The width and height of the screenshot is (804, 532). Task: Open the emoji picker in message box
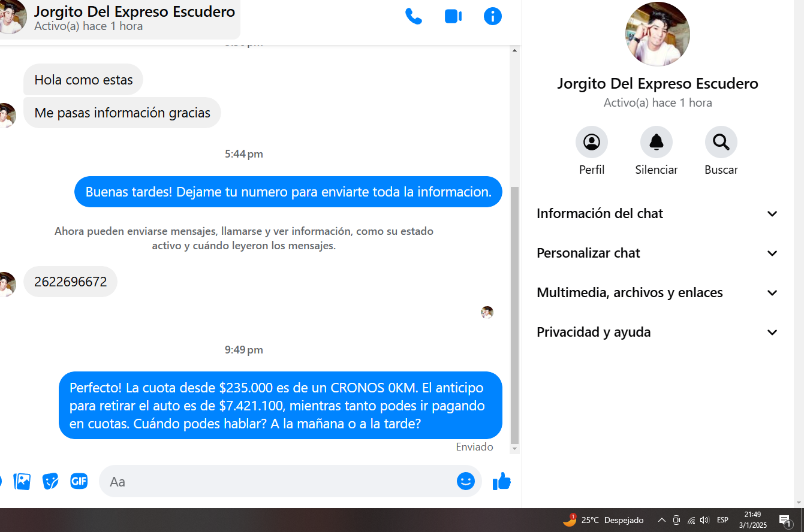465,481
